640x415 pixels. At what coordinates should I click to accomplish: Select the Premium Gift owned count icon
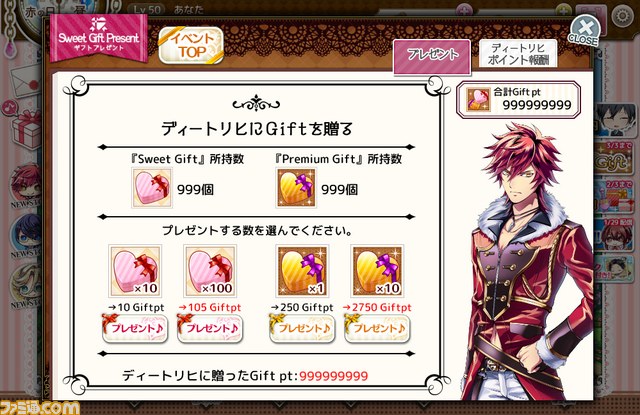[x=296, y=188]
